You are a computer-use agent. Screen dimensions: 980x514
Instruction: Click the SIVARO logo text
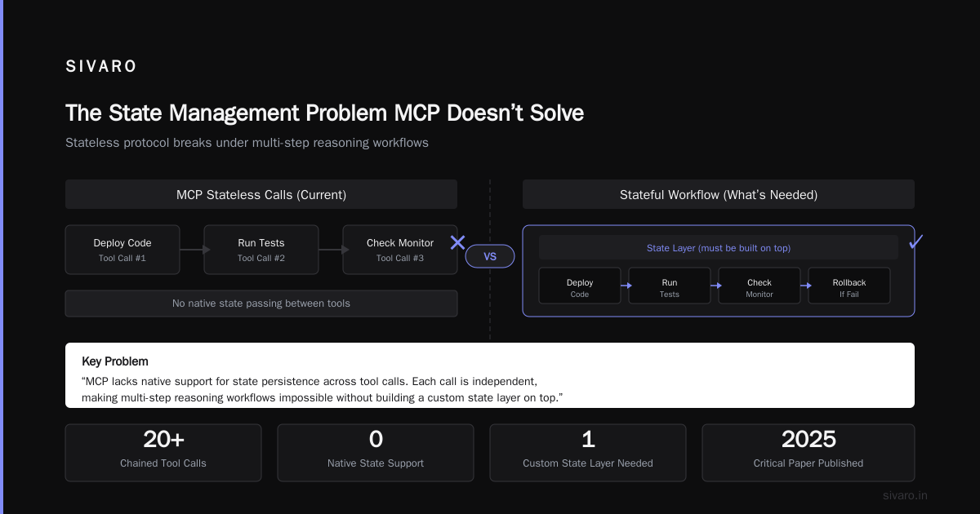coord(101,67)
